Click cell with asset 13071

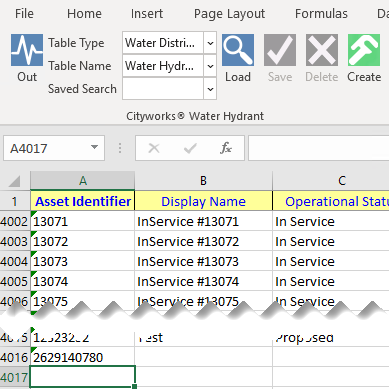tap(83, 221)
